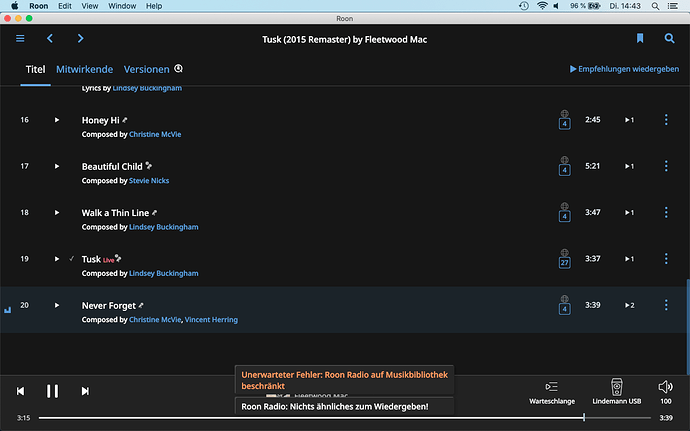Click play count of Beautiful Child
This screenshot has width=690, height=431.
pyautogui.click(x=630, y=166)
